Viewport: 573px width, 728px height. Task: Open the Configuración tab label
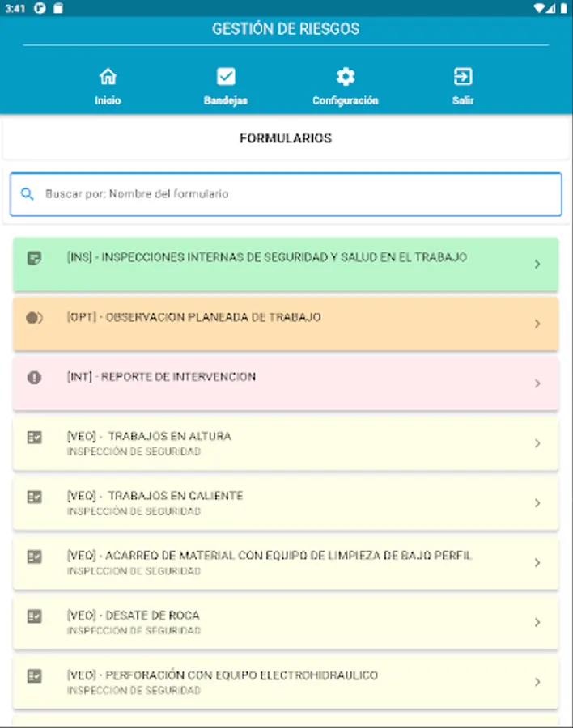coord(346,100)
